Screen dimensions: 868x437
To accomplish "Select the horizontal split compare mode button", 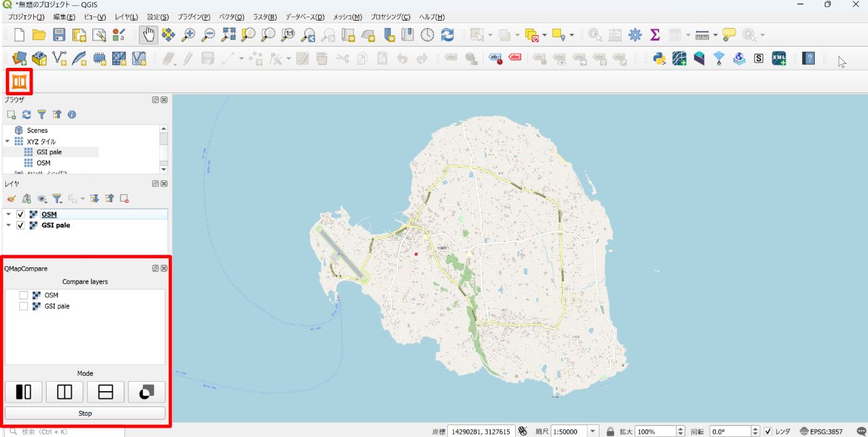I will [x=105, y=392].
